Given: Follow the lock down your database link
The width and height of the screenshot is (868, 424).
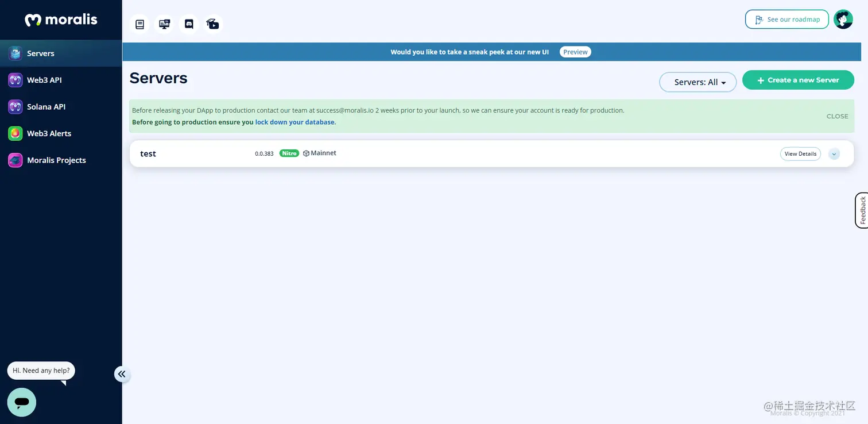Looking at the screenshot, I should 295,122.
